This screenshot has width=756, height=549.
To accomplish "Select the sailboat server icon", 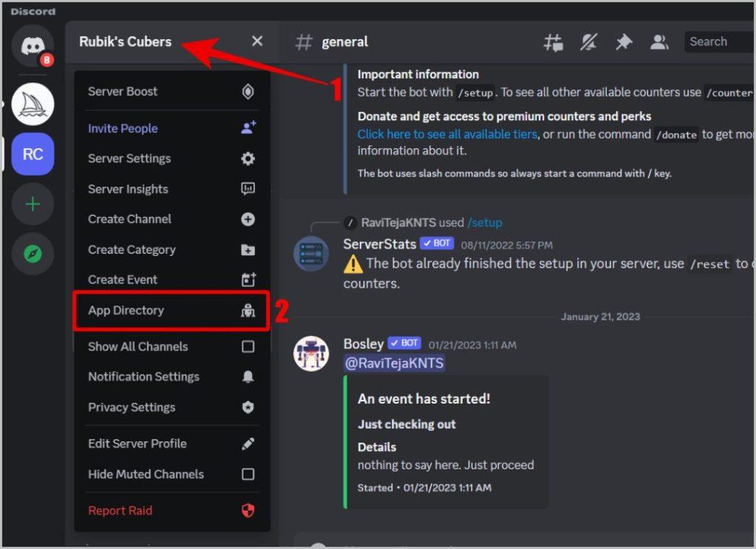I will [x=32, y=104].
